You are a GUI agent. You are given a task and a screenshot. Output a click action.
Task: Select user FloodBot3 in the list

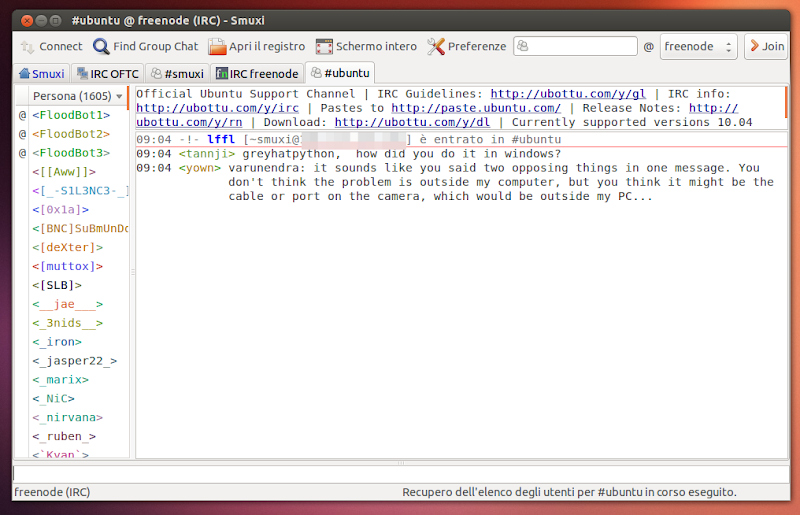[71, 153]
